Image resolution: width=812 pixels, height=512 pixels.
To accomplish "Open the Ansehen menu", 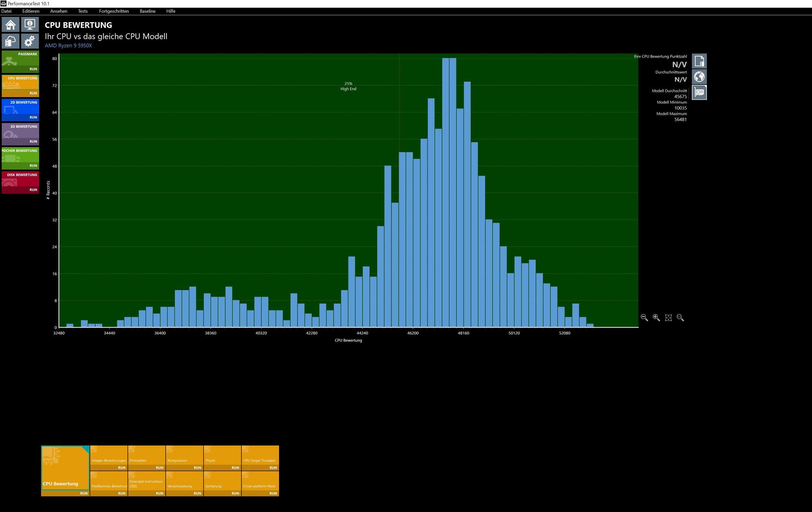I will [x=59, y=11].
